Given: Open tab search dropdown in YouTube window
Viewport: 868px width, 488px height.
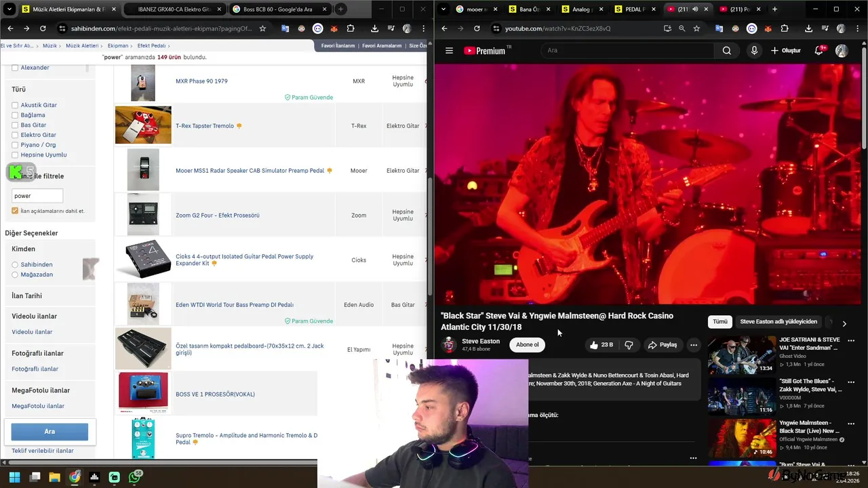Looking at the screenshot, I should click(x=443, y=9).
